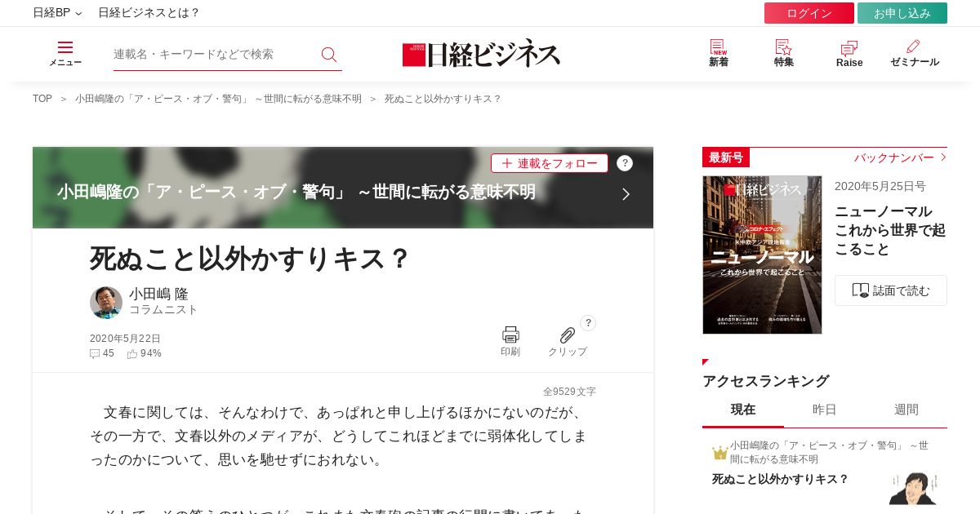The height and width of the screenshot is (514, 980).
Task: Click in the keyword search field
Action: [215, 54]
